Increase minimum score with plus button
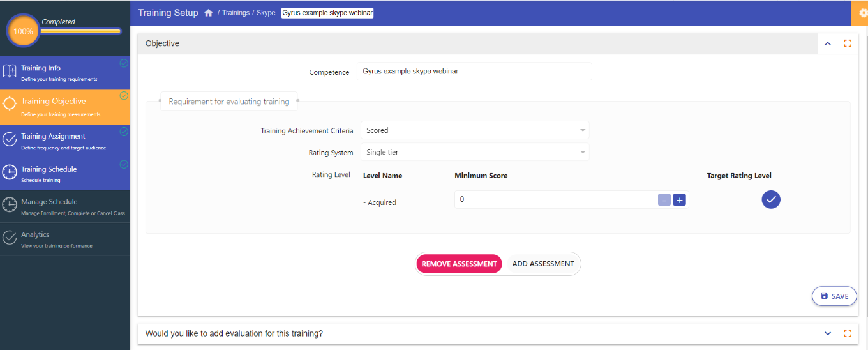This screenshot has height=350, width=868. pyautogui.click(x=680, y=200)
